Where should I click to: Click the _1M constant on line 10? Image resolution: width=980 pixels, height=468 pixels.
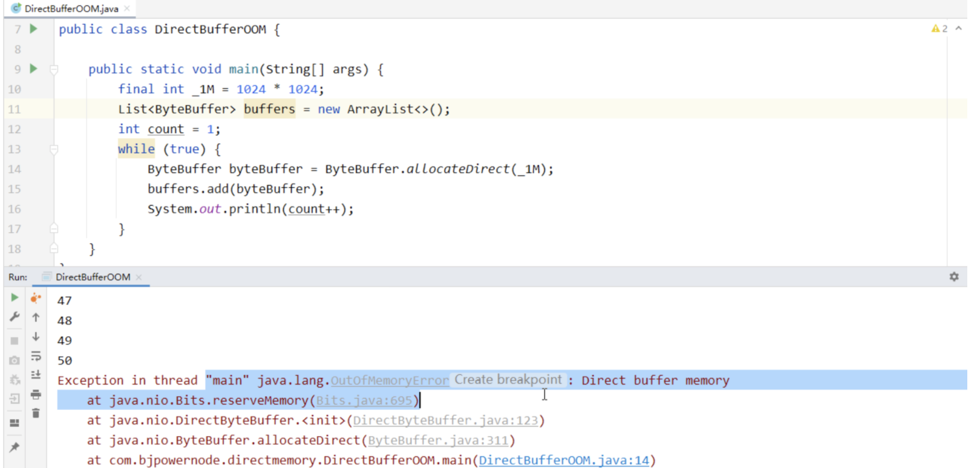pyautogui.click(x=203, y=89)
